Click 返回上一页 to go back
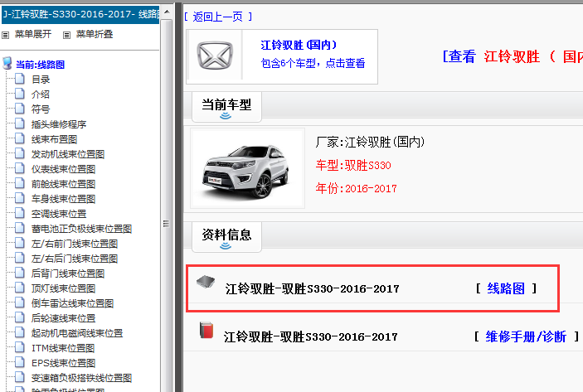 click(x=218, y=17)
